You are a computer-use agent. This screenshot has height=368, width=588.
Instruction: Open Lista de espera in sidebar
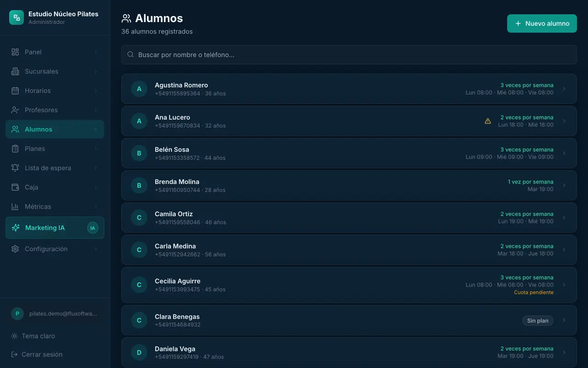[55, 168]
